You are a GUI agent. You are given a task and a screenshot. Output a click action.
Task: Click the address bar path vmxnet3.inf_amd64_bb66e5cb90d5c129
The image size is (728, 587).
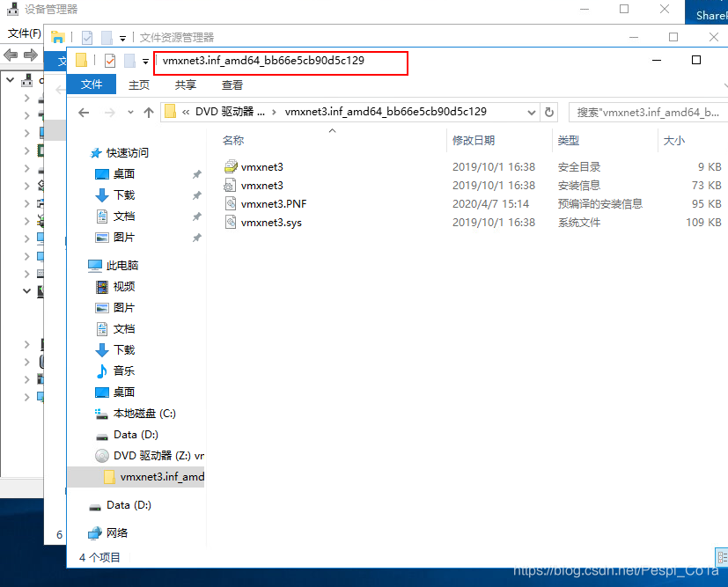(x=386, y=112)
